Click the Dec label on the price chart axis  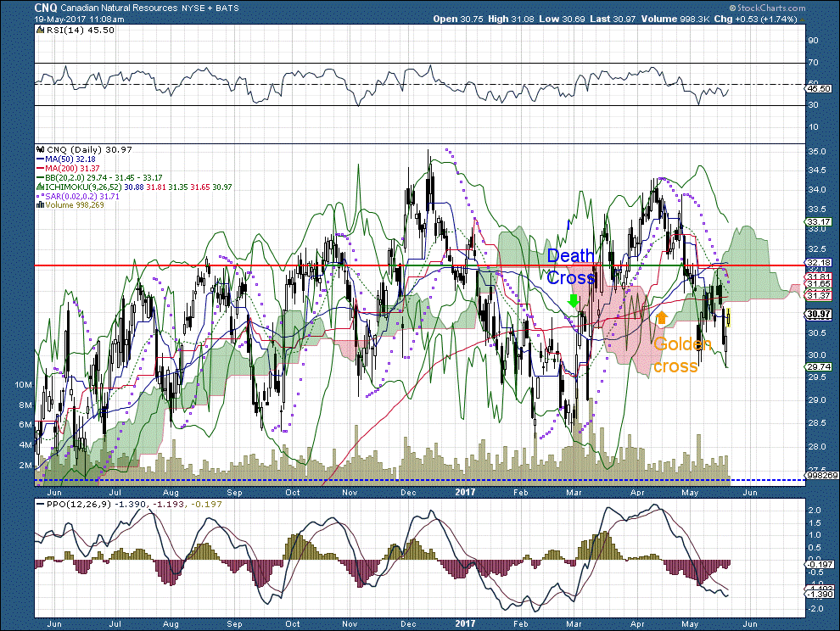pyautogui.click(x=408, y=493)
